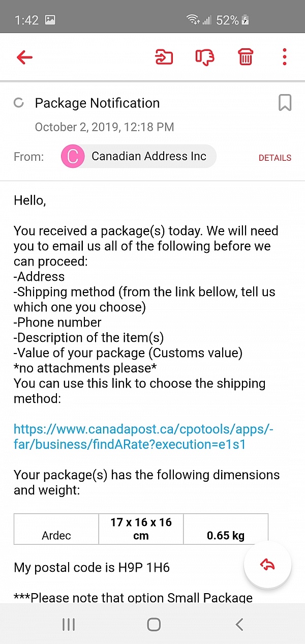305x644 pixels.
Task: Tap the Ardec package table row
Action: tap(141, 529)
